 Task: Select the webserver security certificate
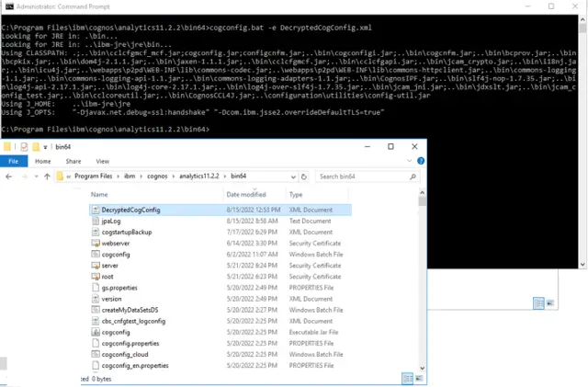[x=220, y=244]
